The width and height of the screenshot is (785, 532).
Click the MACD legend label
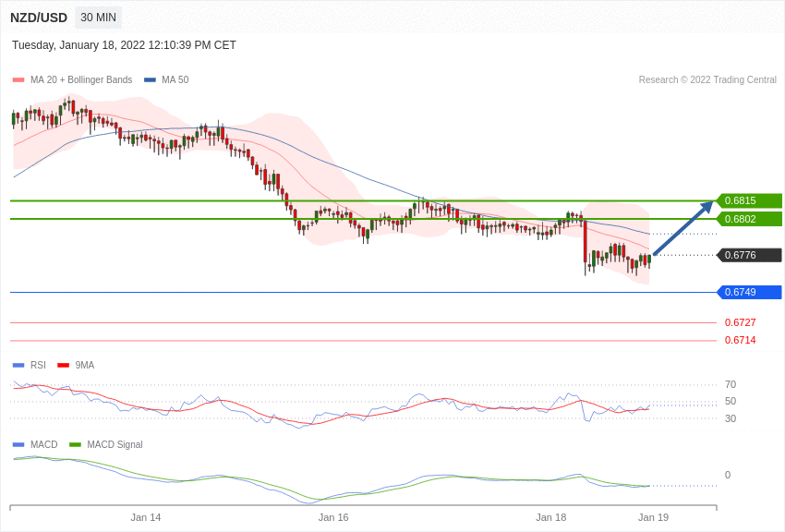(43, 444)
